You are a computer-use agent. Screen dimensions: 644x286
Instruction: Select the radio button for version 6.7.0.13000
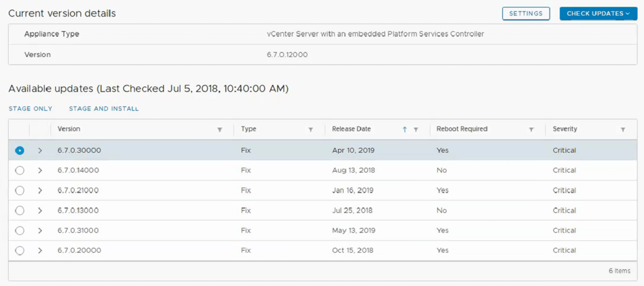pyautogui.click(x=20, y=210)
